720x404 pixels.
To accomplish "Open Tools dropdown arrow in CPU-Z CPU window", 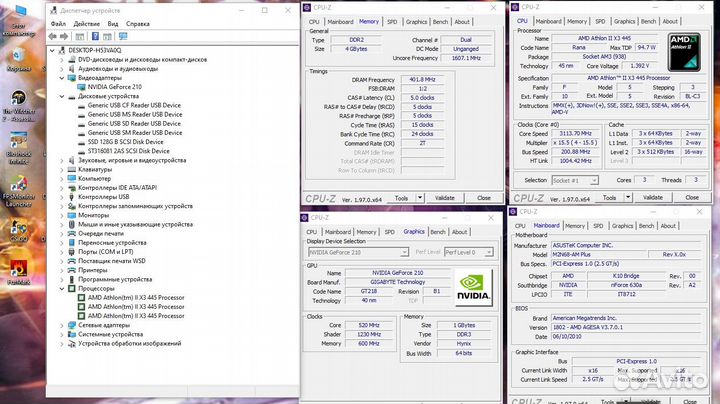I will coord(628,197).
